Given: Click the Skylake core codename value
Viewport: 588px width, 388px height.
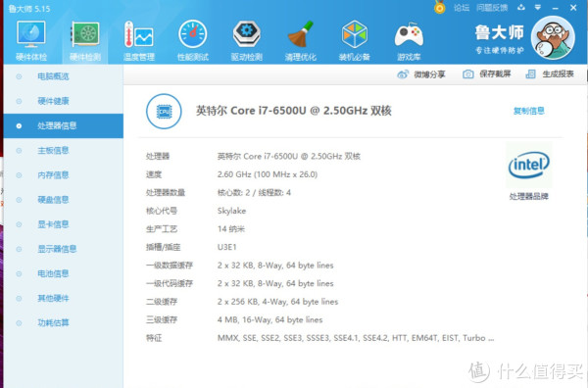Looking at the screenshot, I should tap(231, 211).
